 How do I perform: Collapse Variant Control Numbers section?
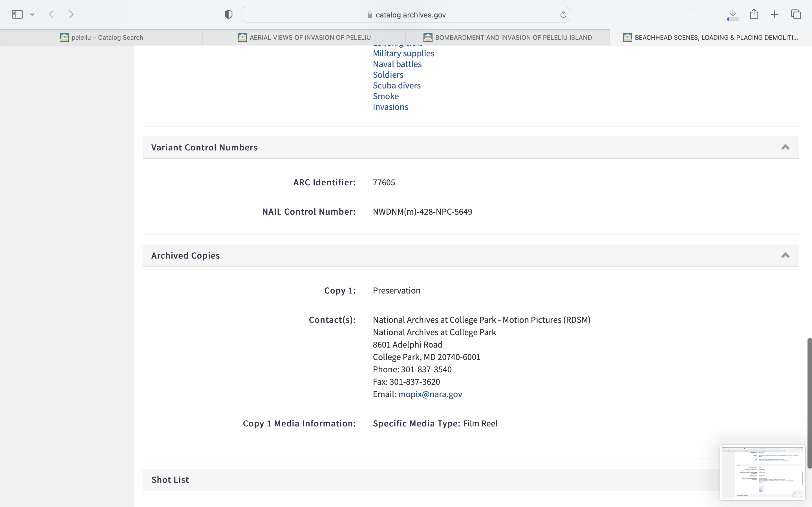coord(785,147)
